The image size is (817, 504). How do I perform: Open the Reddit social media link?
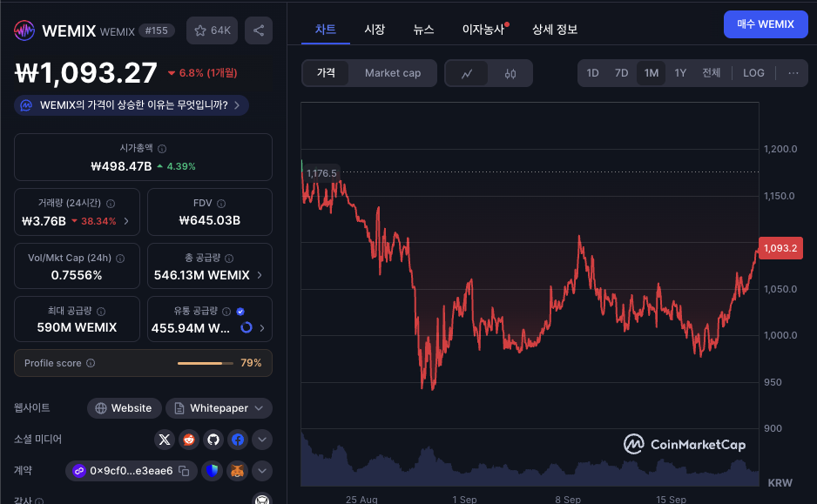189,440
